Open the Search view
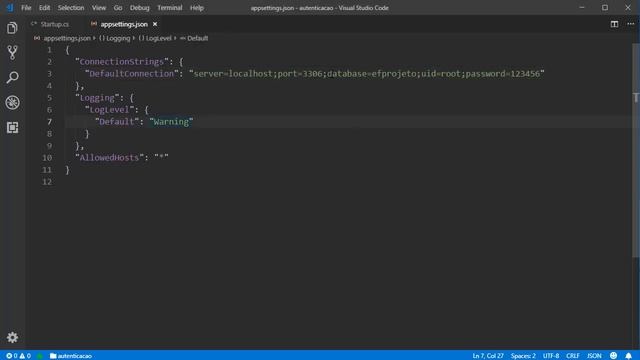Screen dimensions: 640x360 click(x=12, y=78)
